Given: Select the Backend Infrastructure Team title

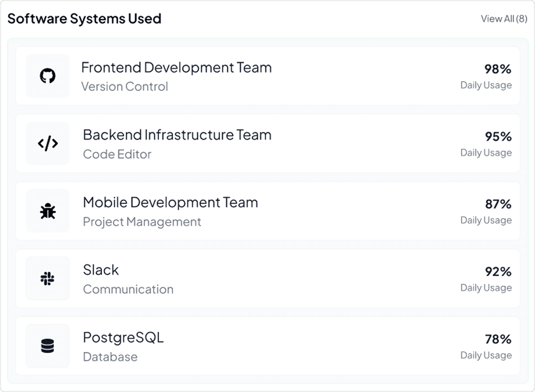Looking at the screenshot, I should click(177, 135).
